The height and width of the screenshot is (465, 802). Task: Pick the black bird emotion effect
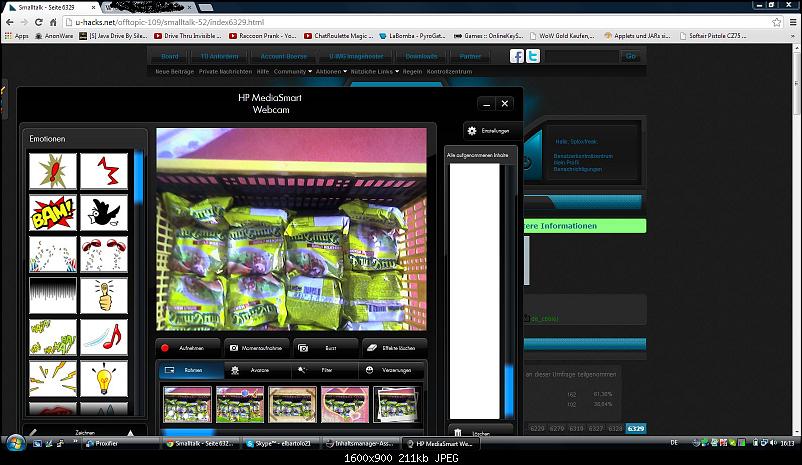click(103, 212)
